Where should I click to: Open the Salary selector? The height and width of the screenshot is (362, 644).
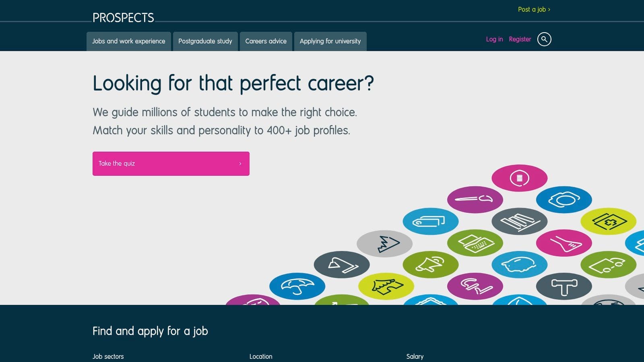[x=415, y=357]
